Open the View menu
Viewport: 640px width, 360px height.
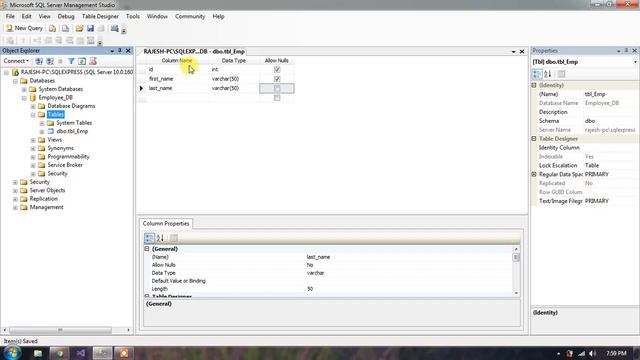tap(44, 16)
